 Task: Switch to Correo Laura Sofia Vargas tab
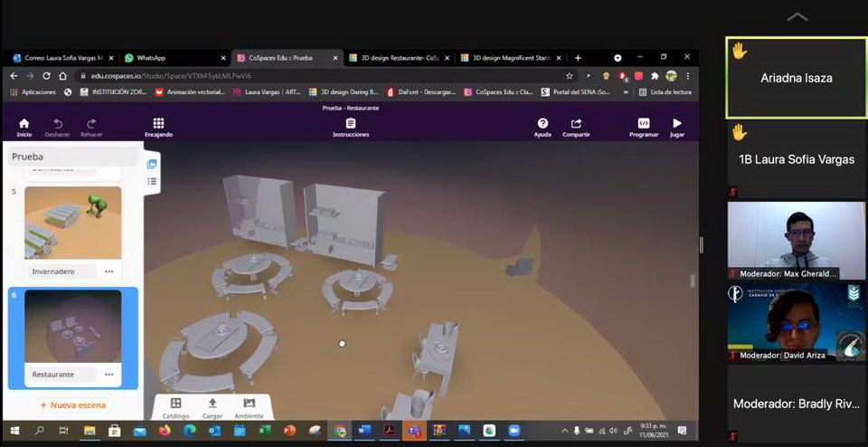click(x=62, y=58)
